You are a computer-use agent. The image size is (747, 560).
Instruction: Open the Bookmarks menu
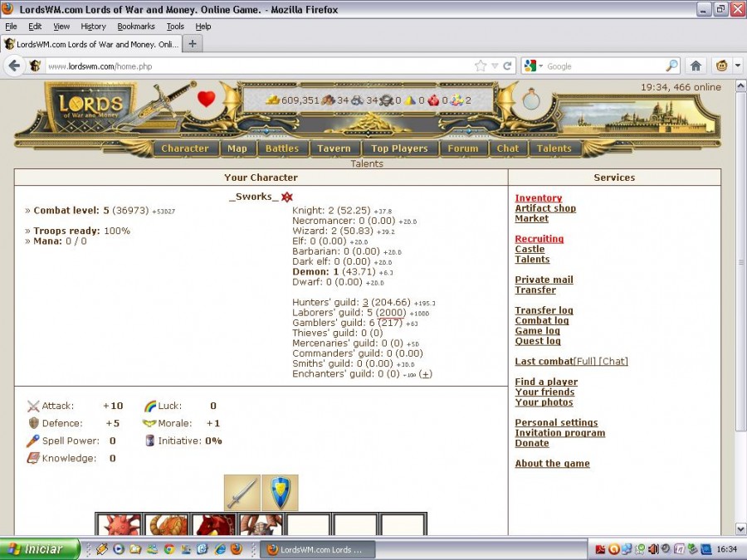(x=136, y=27)
